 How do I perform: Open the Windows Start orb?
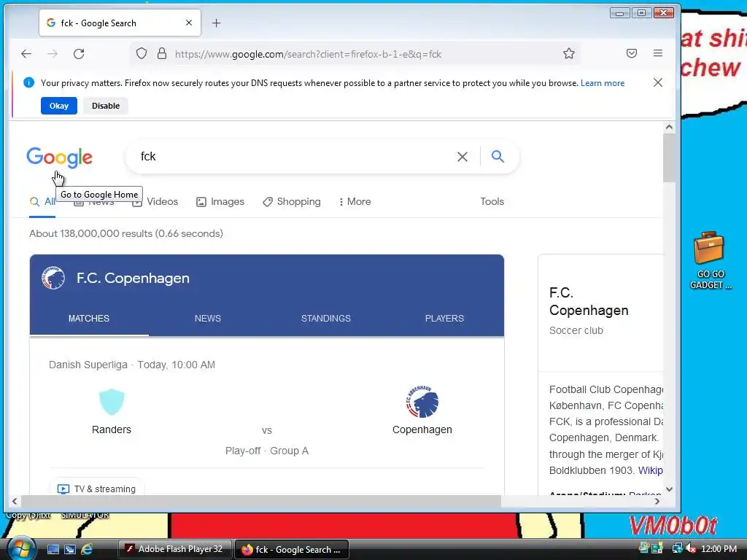tap(21, 548)
